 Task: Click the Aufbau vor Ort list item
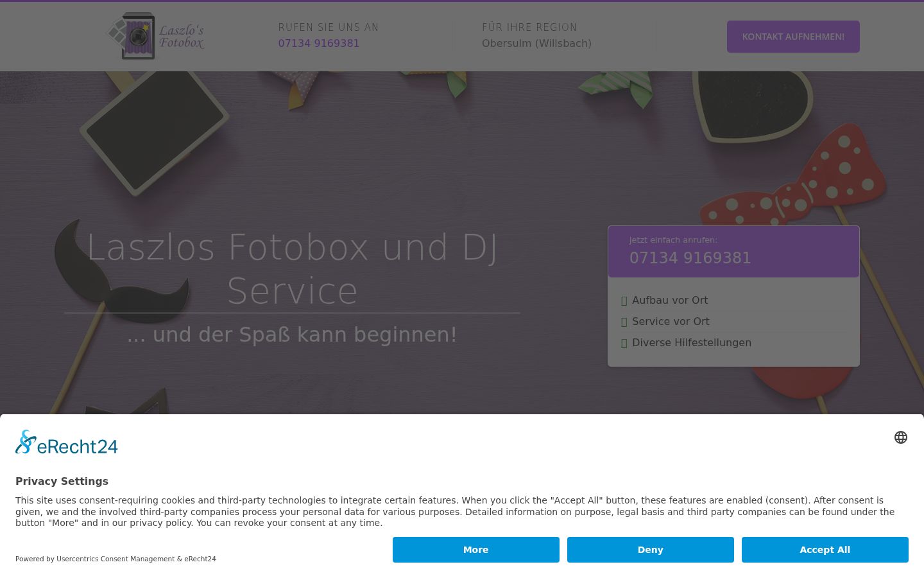click(733, 301)
